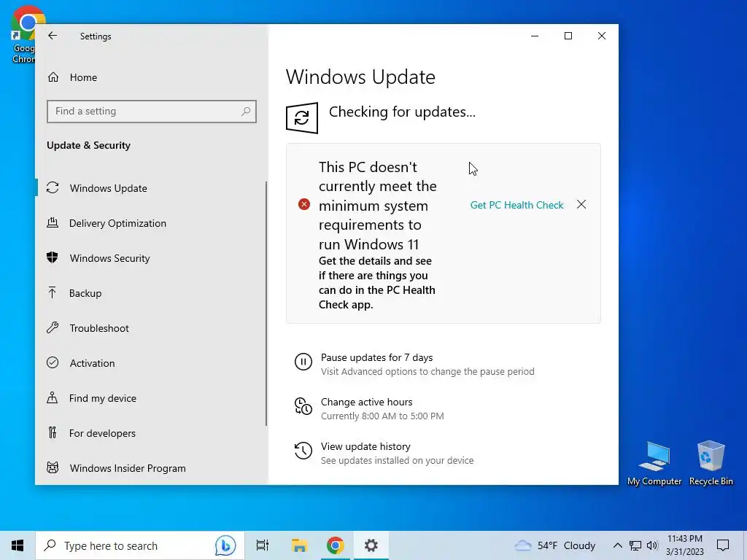Close the Settings window

pos(602,36)
